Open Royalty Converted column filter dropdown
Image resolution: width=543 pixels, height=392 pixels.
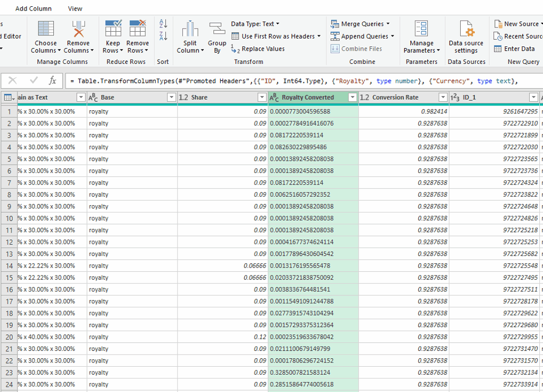click(x=352, y=98)
